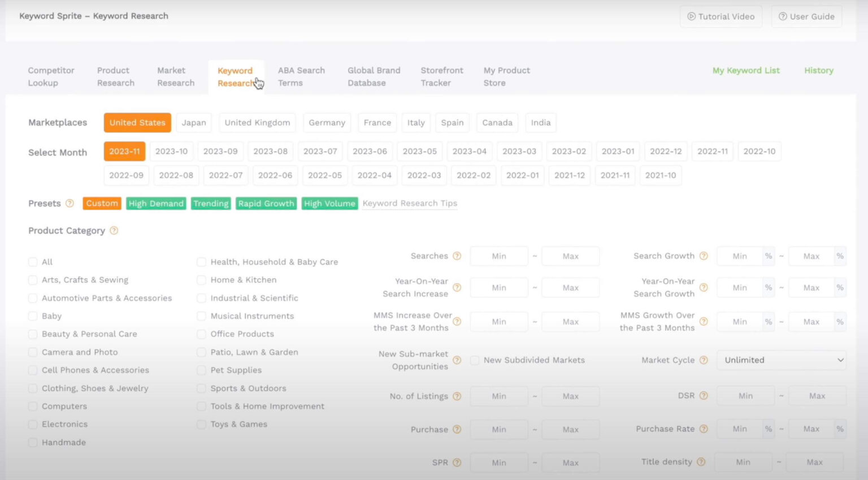Select the All product categories checkbox
The width and height of the screenshot is (868, 480).
pos(33,262)
